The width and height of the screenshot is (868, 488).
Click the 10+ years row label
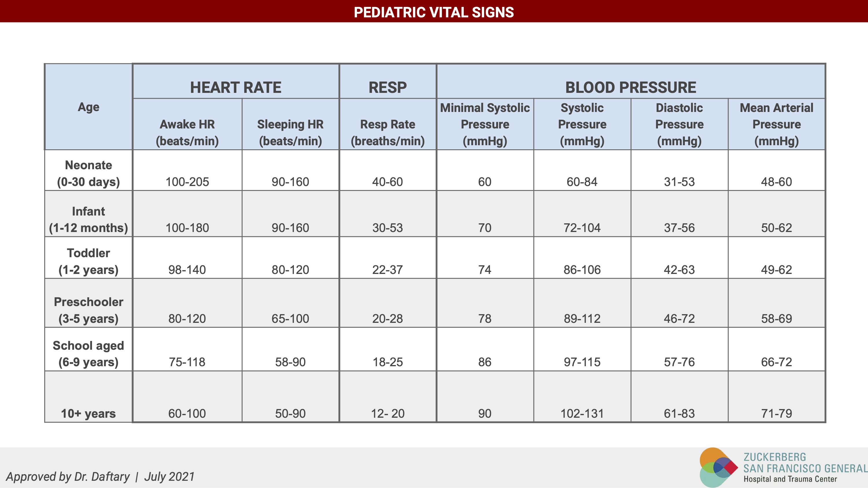pyautogui.click(x=88, y=413)
